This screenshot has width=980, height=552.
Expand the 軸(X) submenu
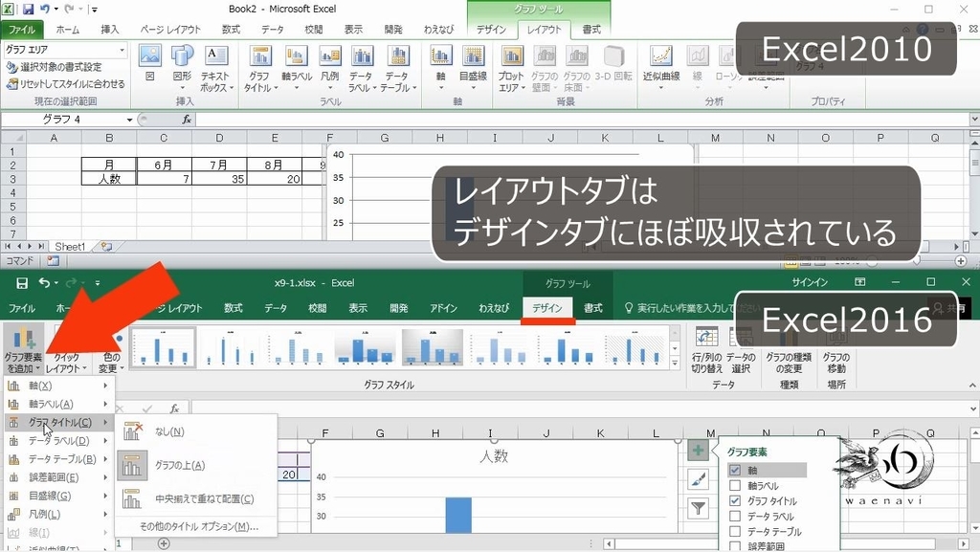(58, 386)
